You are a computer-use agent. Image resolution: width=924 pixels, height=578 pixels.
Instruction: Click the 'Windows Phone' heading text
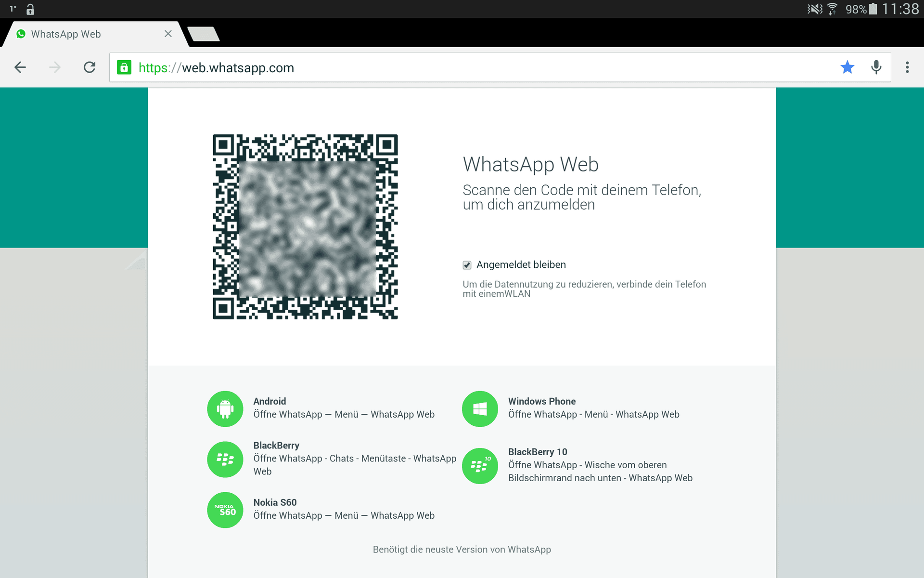click(542, 401)
